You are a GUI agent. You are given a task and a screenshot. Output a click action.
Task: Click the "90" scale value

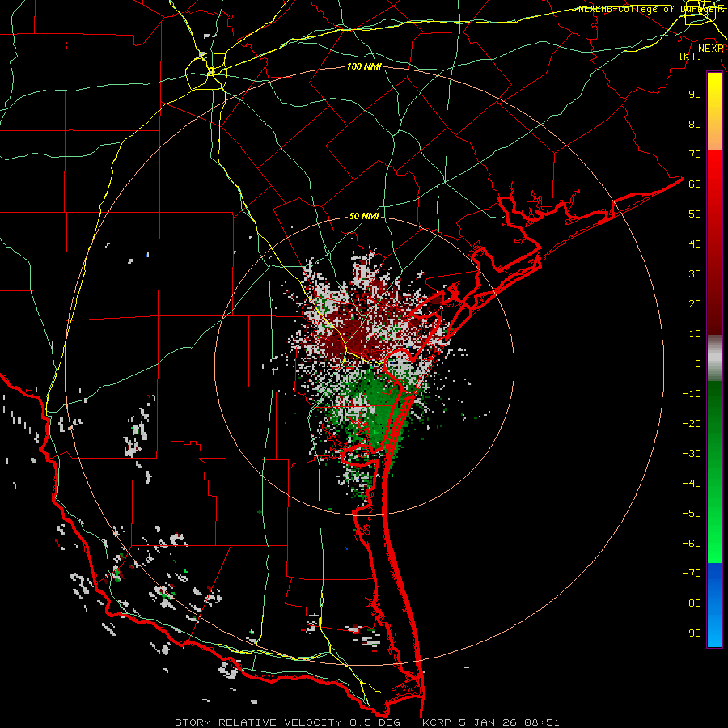(x=695, y=95)
